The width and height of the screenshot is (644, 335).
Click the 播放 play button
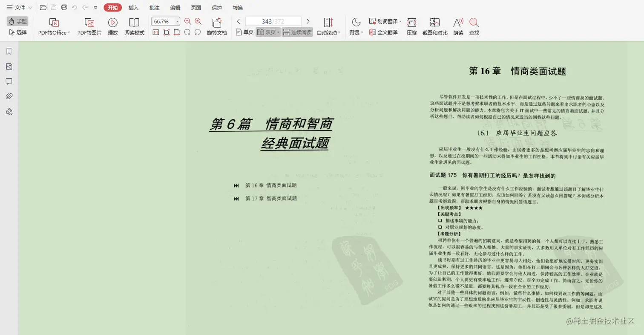[112, 26]
